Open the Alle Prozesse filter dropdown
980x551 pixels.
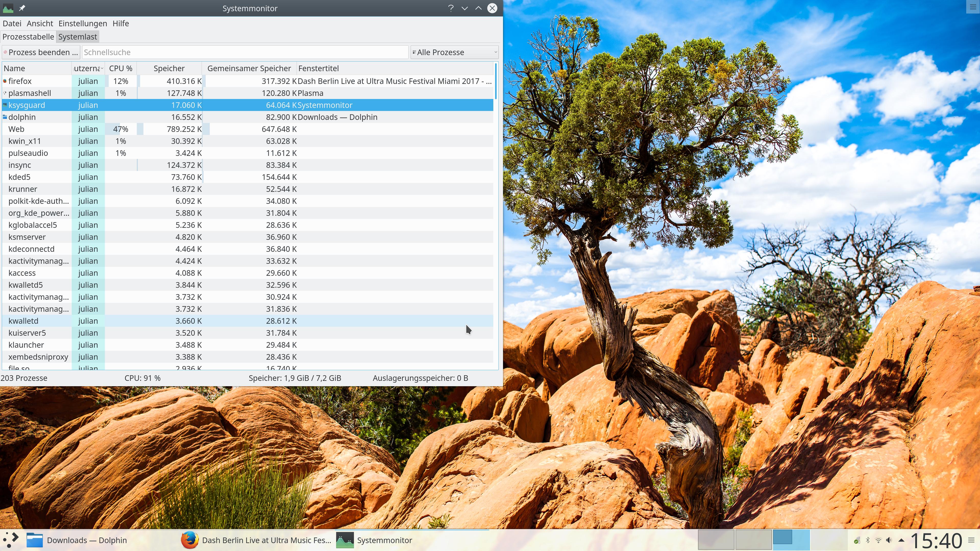pos(455,52)
